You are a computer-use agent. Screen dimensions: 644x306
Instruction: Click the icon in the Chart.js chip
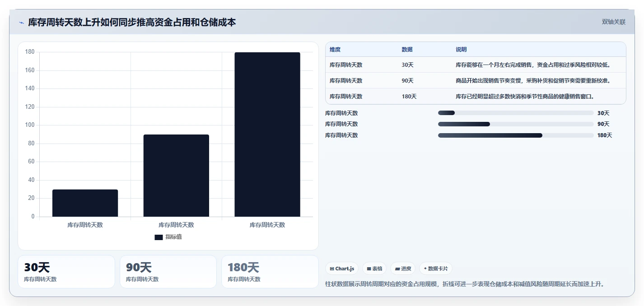pyautogui.click(x=332, y=269)
